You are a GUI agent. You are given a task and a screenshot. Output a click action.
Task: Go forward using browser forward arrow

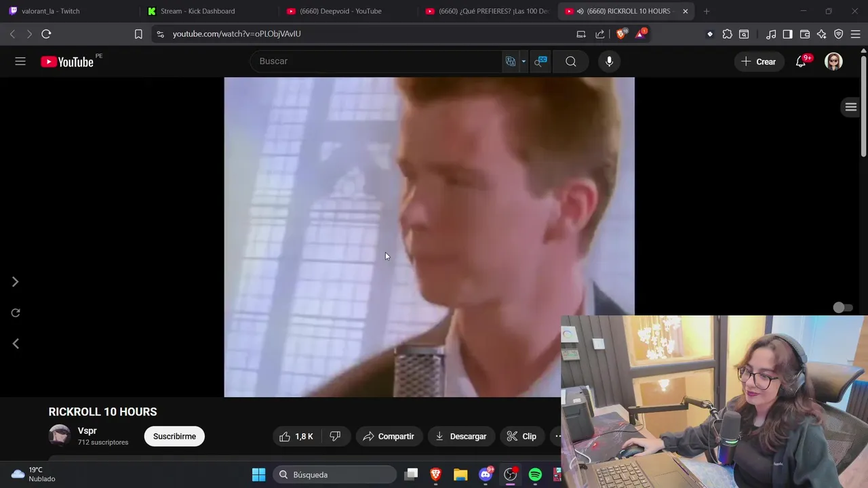pos(29,34)
